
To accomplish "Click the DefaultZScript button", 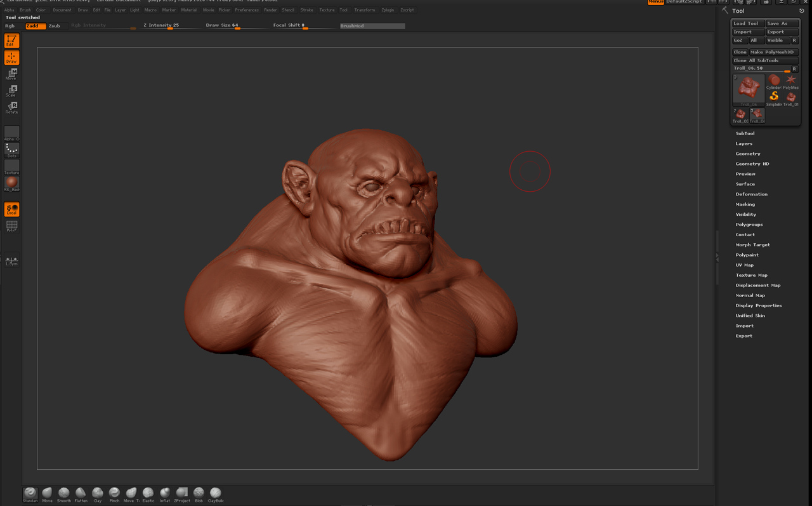I will tap(684, 2).
